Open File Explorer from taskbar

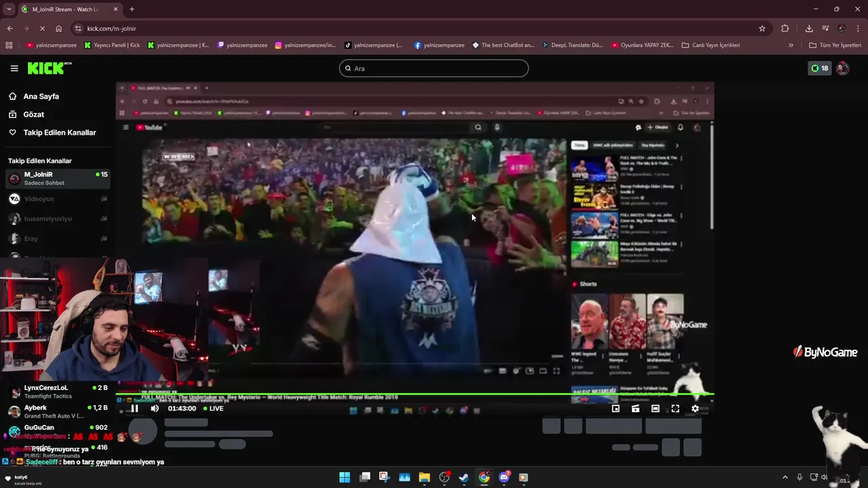point(425,477)
